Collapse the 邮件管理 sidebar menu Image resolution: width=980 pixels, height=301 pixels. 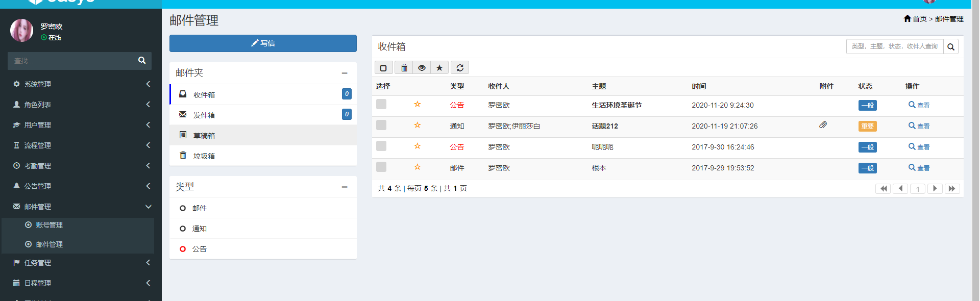click(81, 207)
